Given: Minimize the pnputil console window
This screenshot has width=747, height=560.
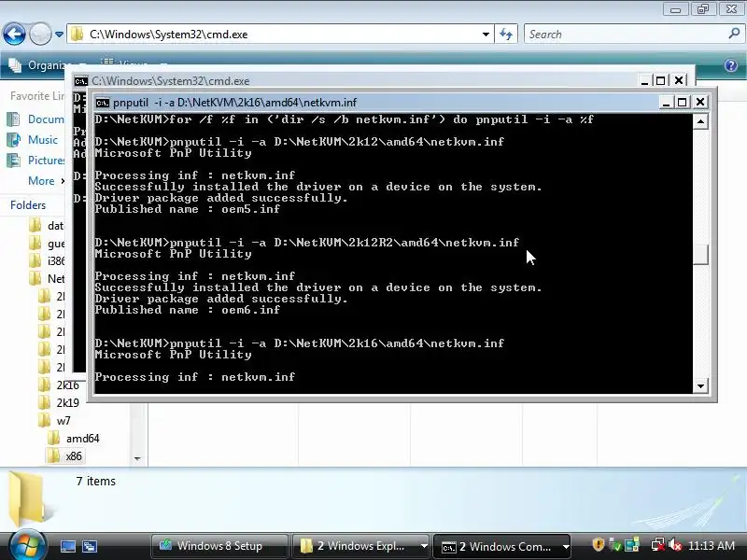Looking at the screenshot, I should 666,103.
